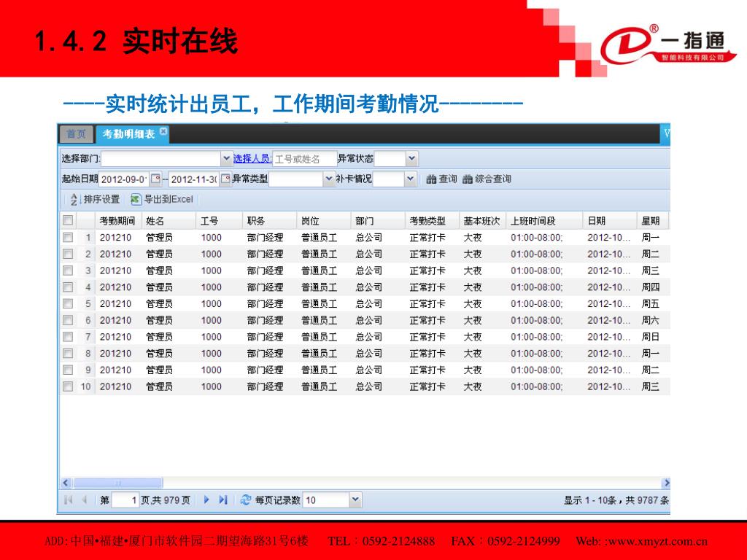Sort by 考勤期间 column header
Viewport: 747px width, 560px height.
point(119,220)
